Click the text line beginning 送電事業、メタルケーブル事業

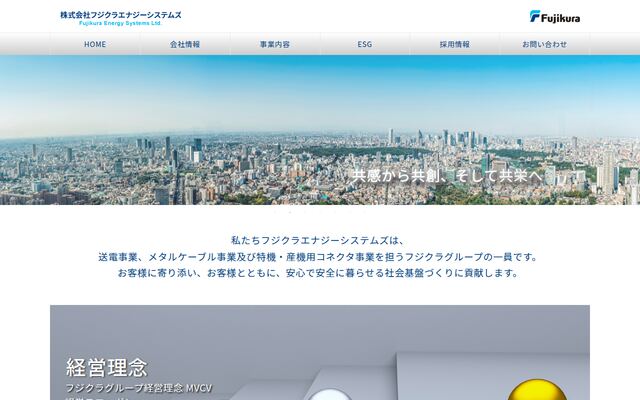(x=318, y=257)
